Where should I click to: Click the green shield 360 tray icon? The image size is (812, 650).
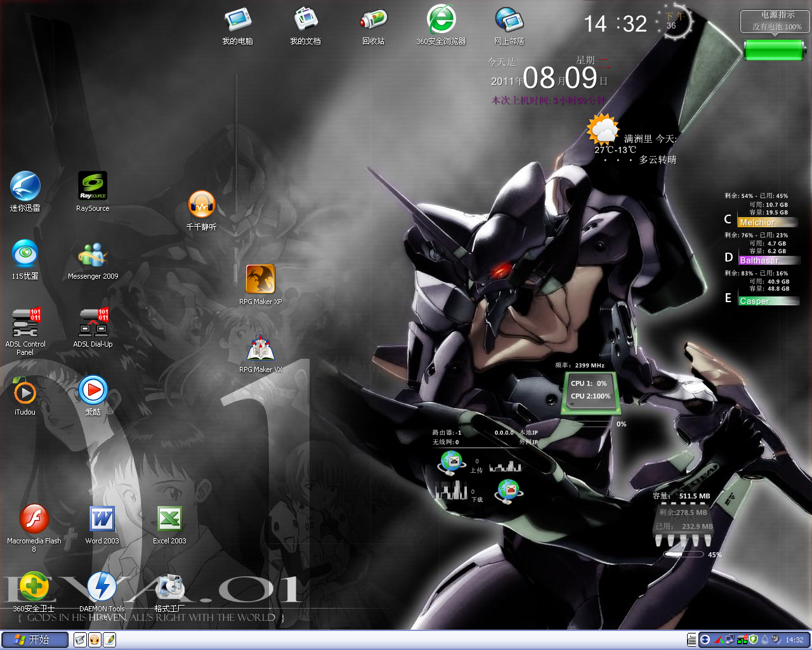[753, 640]
